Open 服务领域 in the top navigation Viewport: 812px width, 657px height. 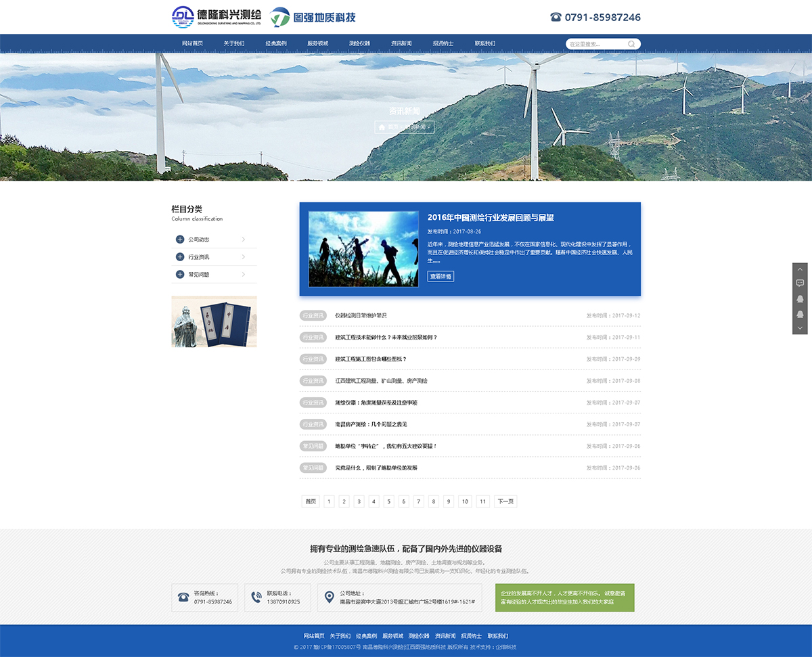click(317, 44)
